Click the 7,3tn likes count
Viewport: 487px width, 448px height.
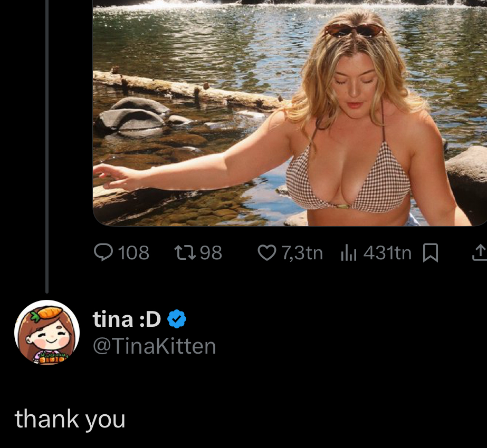click(x=302, y=253)
